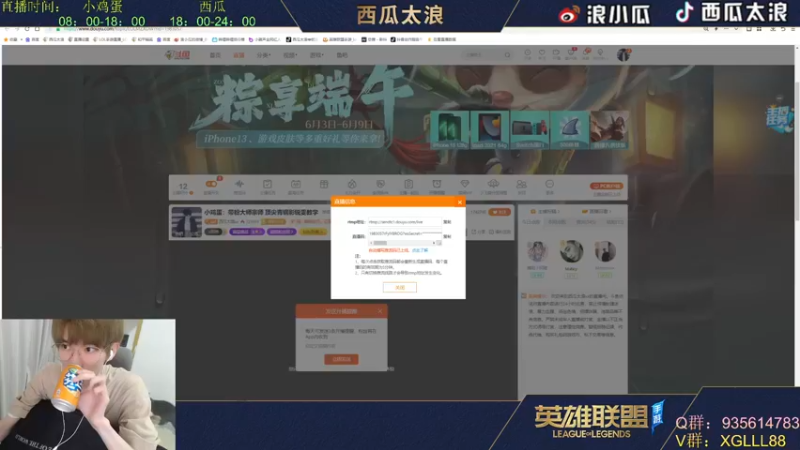800x450 pixels.
Task: Select the third tab in right ranking panel
Action: [x=586, y=222]
